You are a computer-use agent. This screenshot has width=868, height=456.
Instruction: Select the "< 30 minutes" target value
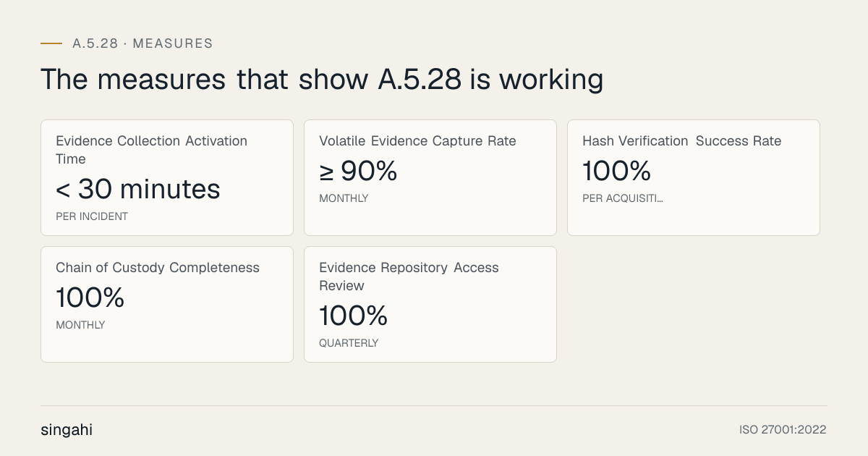(x=138, y=189)
